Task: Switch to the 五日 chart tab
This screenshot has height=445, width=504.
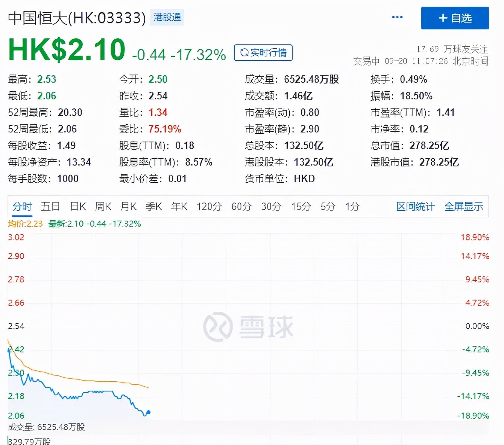Action: pos(50,206)
